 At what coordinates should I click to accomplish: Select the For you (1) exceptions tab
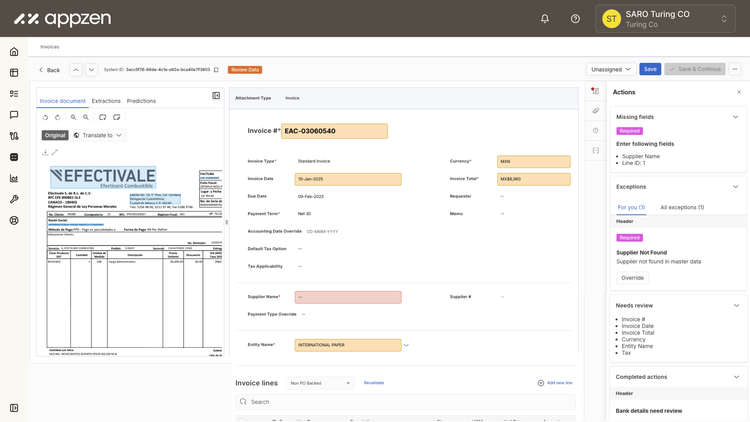[x=631, y=207]
